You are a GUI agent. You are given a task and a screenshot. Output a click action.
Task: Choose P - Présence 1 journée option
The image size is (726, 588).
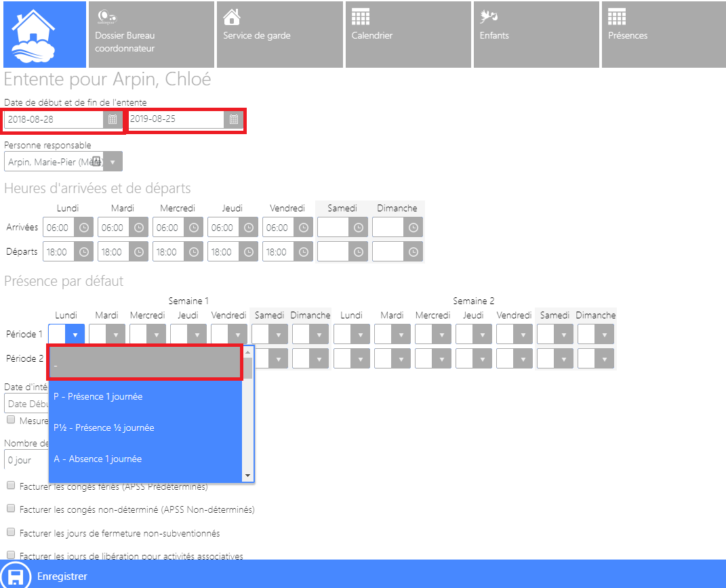point(145,396)
